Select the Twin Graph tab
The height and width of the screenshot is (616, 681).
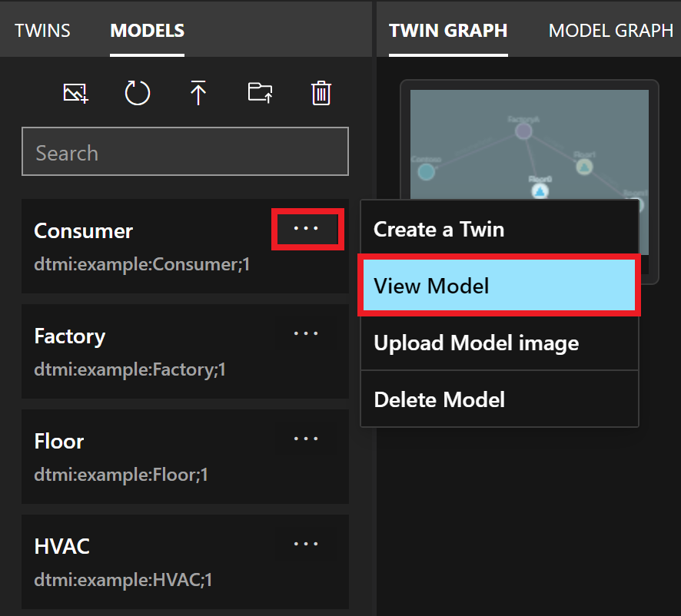pos(448,31)
